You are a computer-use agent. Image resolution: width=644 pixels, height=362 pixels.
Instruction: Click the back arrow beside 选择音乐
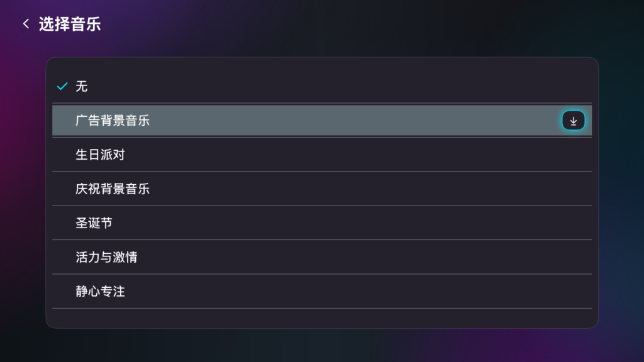tap(26, 25)
